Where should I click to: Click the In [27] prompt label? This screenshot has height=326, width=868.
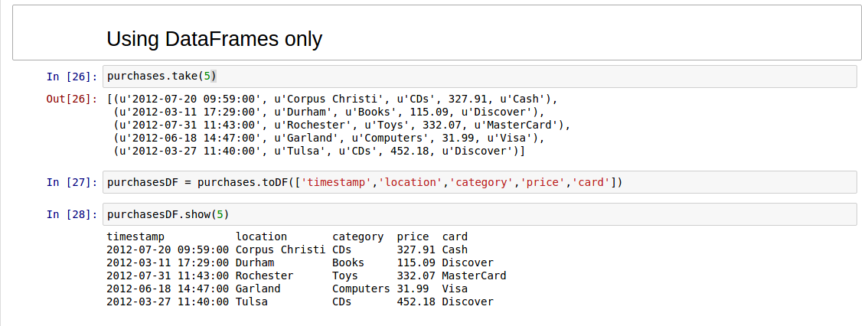tap(72, 182)
